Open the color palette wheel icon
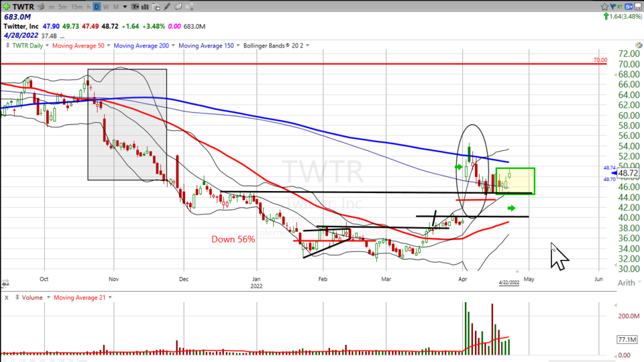Viewport: 644px width, 362px height. click(639, 45)
